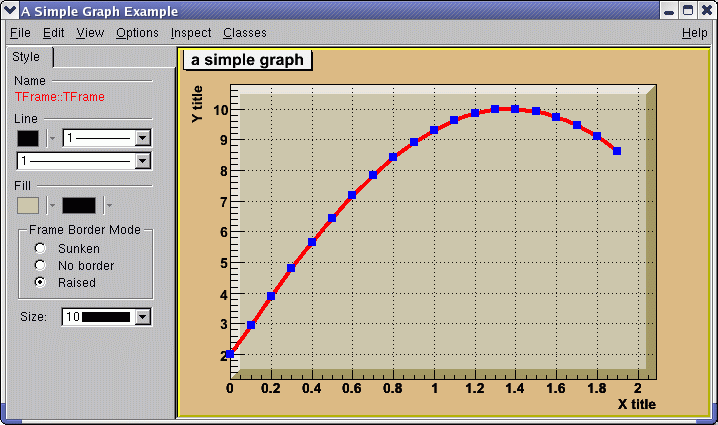
Task: Click the beige Fill color swatch
Action: pos(28,205)
